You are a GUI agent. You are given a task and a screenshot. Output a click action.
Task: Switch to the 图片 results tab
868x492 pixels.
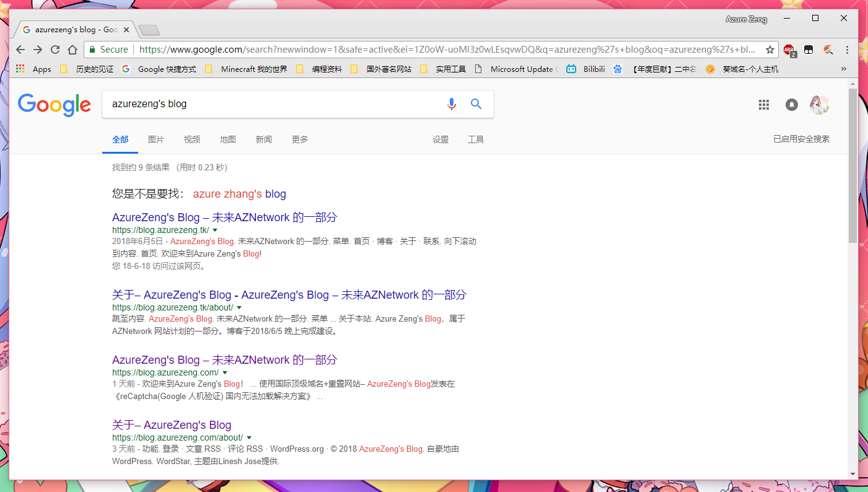click(156, 139)
